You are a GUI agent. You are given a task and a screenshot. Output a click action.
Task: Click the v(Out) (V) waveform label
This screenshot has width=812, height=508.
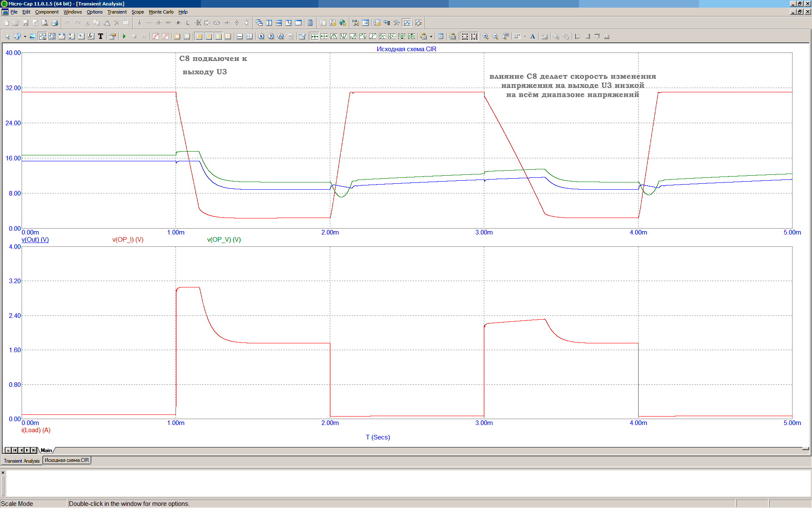coord(35,240)
